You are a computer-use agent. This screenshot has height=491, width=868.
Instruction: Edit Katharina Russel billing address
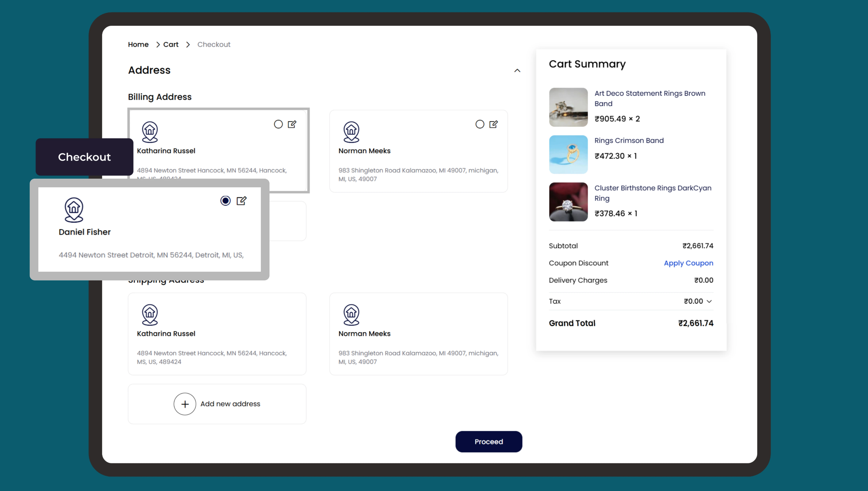click(x=292, y=124)
